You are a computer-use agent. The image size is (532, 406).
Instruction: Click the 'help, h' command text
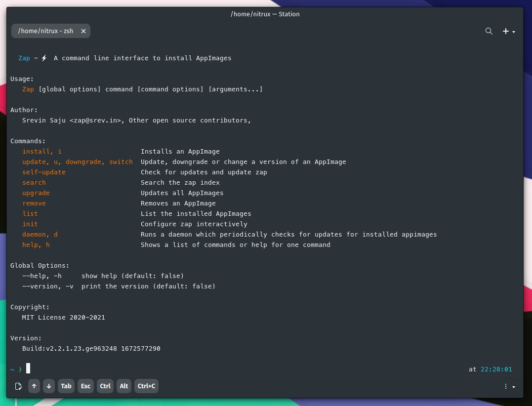pos(36,245)
